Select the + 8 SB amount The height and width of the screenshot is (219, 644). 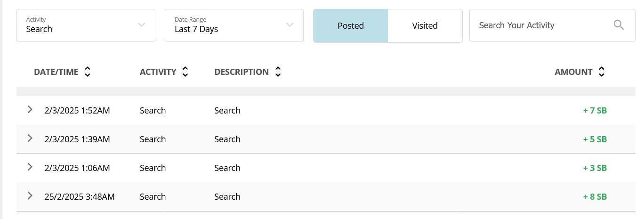click(x=595, y=197)
